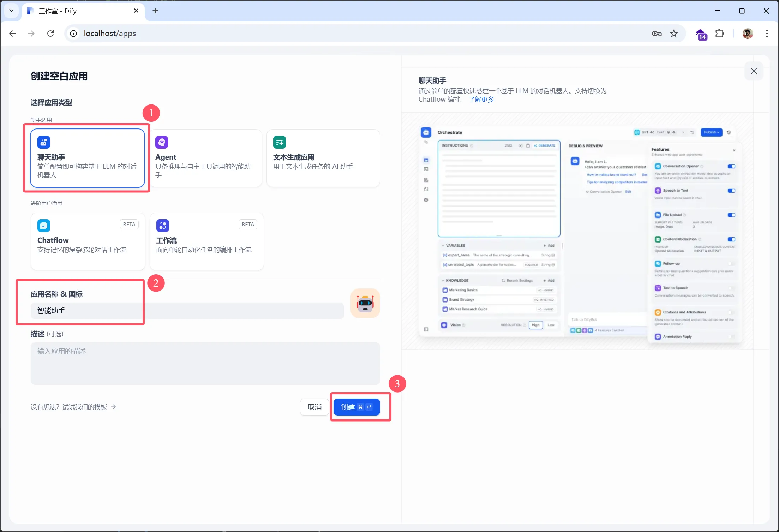Reload the localhost/apps page
The height and width of the screenshot is (532, 779).
(x=50, y=33)
